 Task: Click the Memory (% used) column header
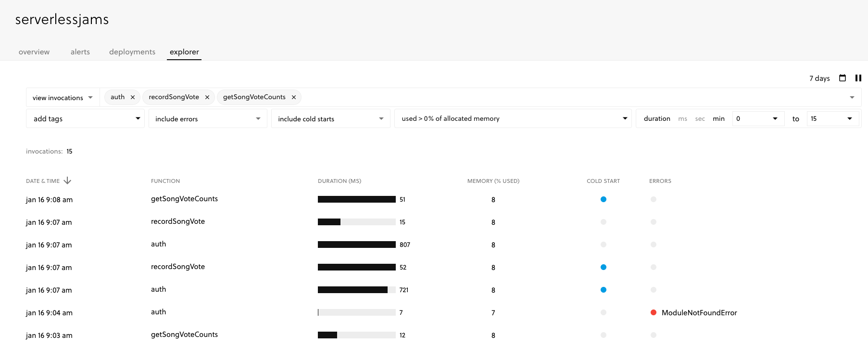[493, 181]
